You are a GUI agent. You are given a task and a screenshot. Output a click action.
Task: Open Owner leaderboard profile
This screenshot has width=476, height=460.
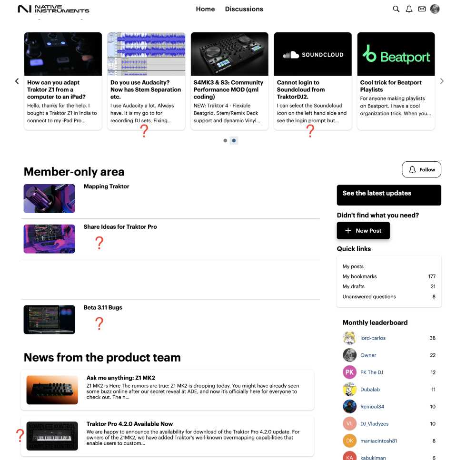click(368, 355)
